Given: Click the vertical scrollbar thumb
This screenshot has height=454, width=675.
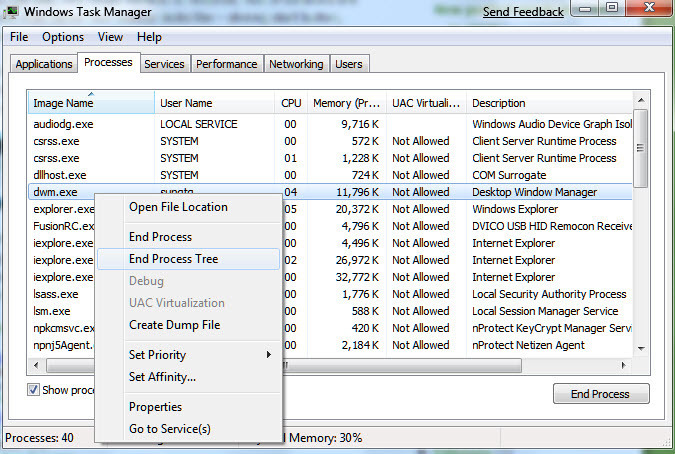Looking at the screenshot, I should coord(641,148).
